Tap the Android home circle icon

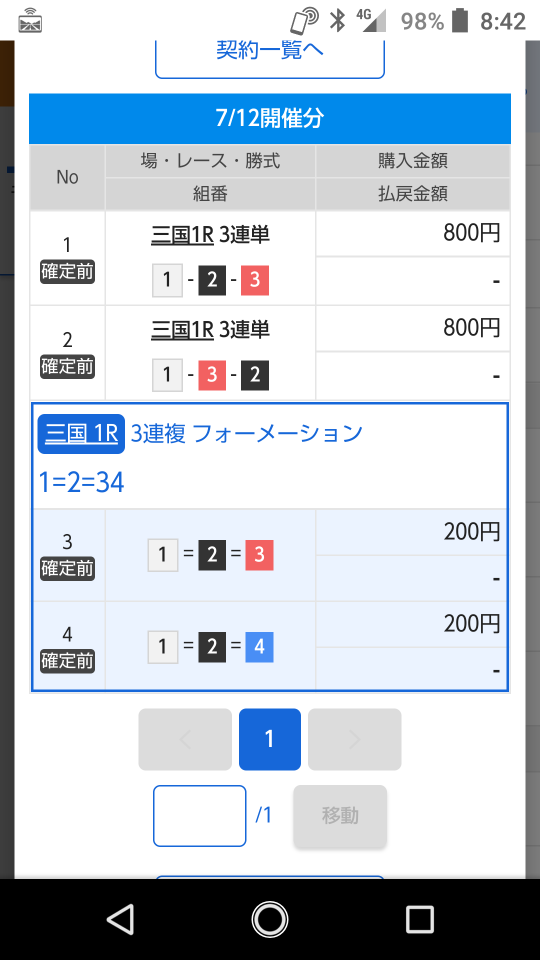(270, 920)
